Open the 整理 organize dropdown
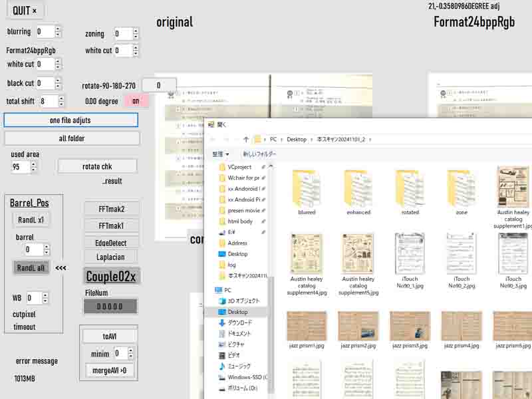Image resolution: width=532 pixels, height=399 pixels. [220, 154]
